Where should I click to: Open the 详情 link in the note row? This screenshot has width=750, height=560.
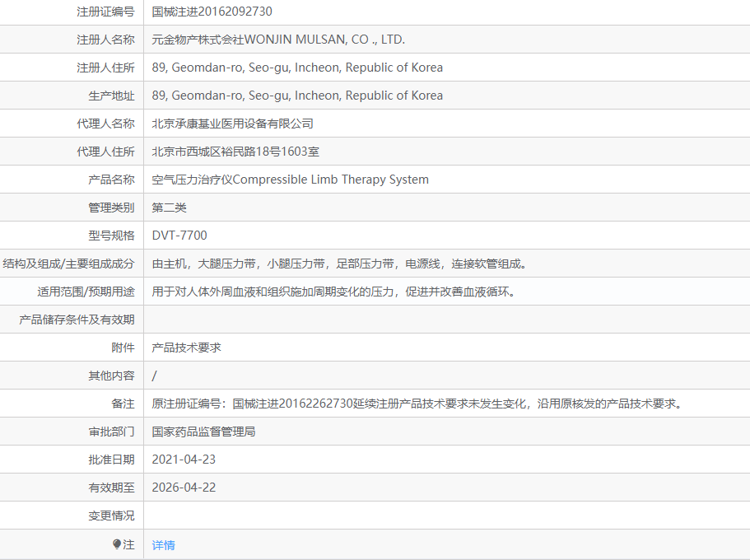click(x=163, y=544)
